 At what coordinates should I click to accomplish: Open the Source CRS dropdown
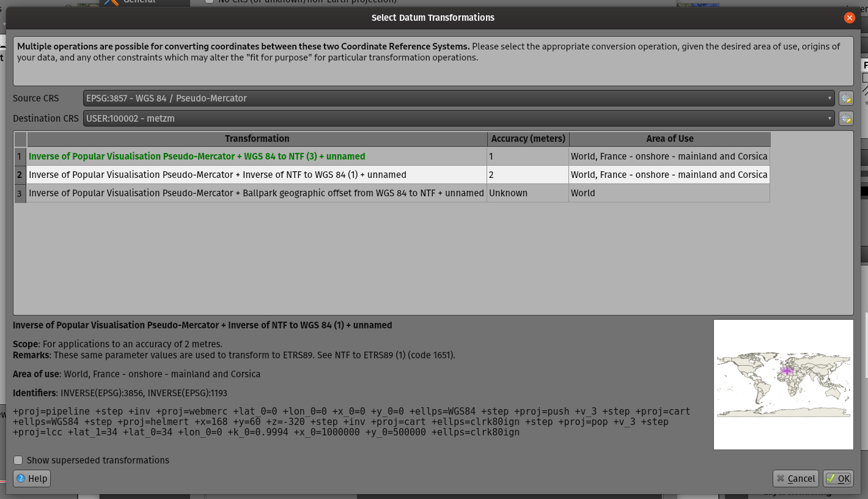click(x=458, y=98)
